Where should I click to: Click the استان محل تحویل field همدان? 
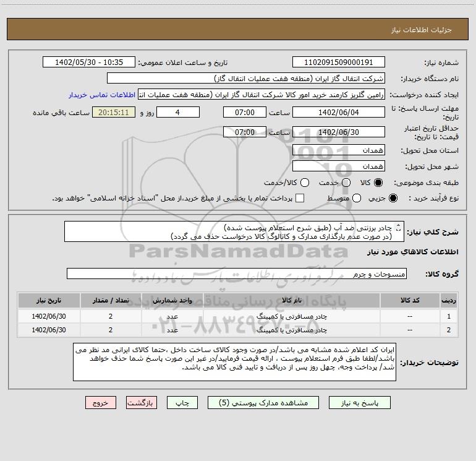pyautogui.click(x=339, y=150)
